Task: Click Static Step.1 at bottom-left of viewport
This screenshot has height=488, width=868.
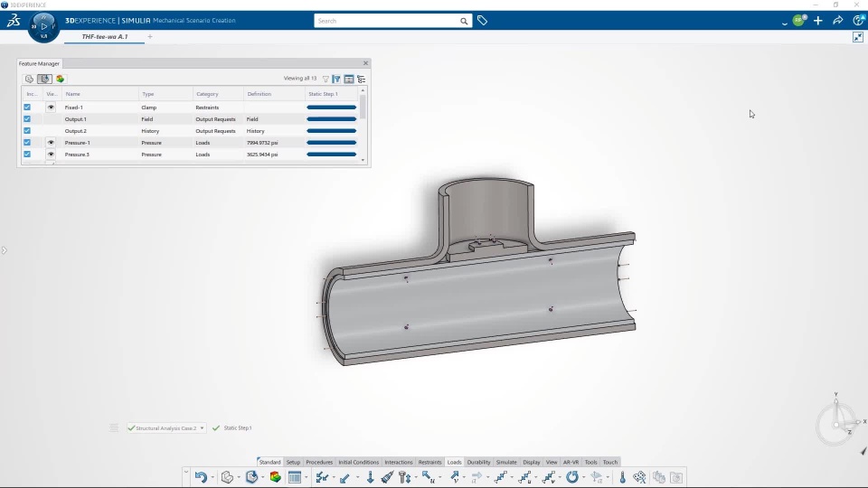Action: click(238, 427)
